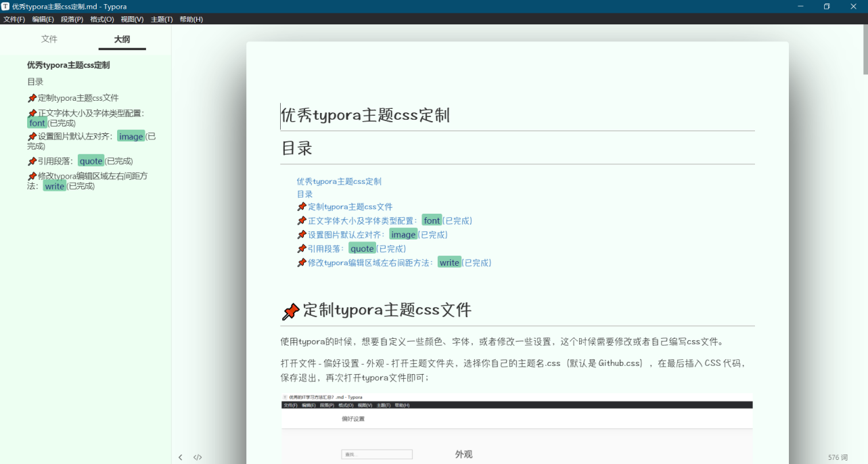Switch to the 大纲 sidebar tab
The image size is (868, 464).
(x=122, y=39)
